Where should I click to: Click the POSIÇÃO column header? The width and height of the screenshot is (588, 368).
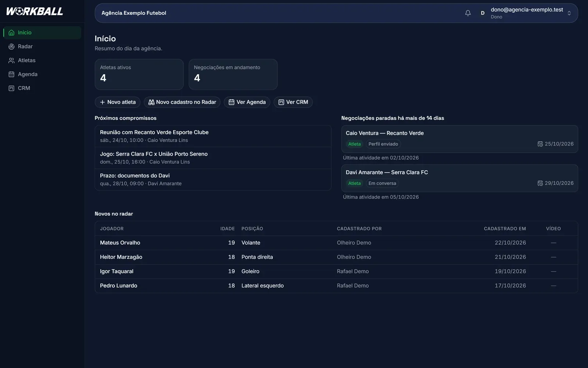[252, 229]
